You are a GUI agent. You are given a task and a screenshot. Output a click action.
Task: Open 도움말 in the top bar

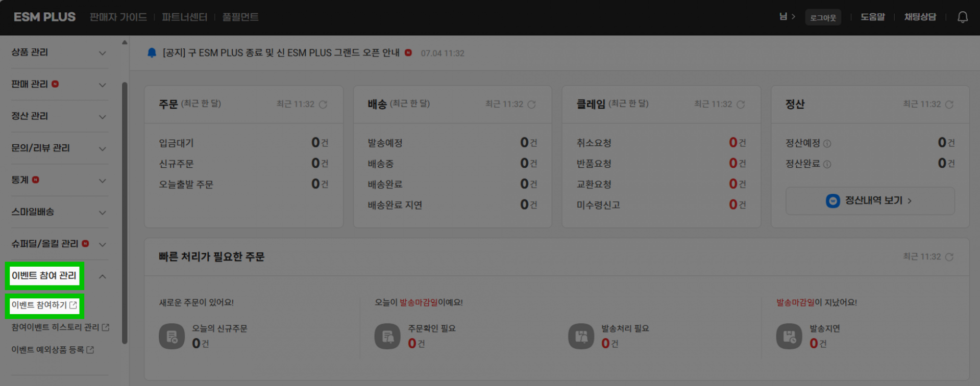pyautogui.click(x=873, y=17)
